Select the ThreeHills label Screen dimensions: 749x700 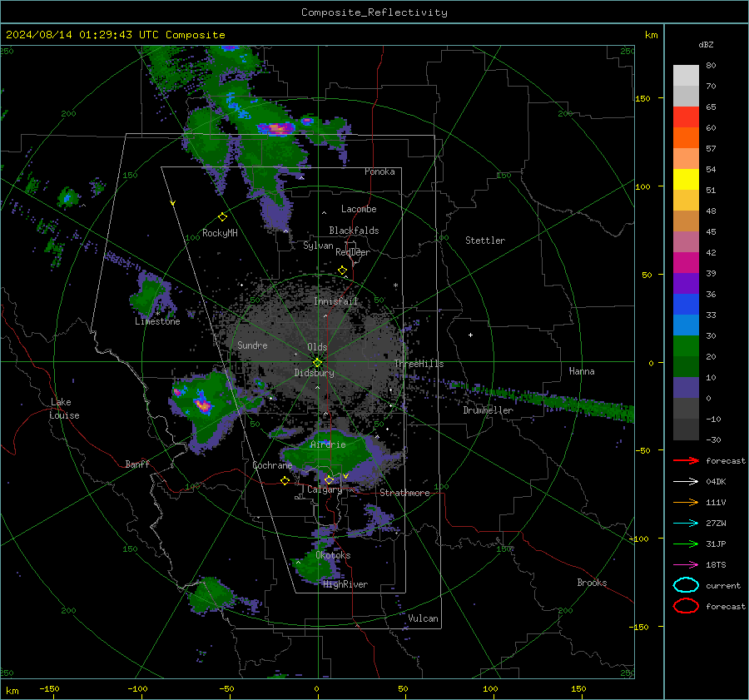click(x=419, y=364)
